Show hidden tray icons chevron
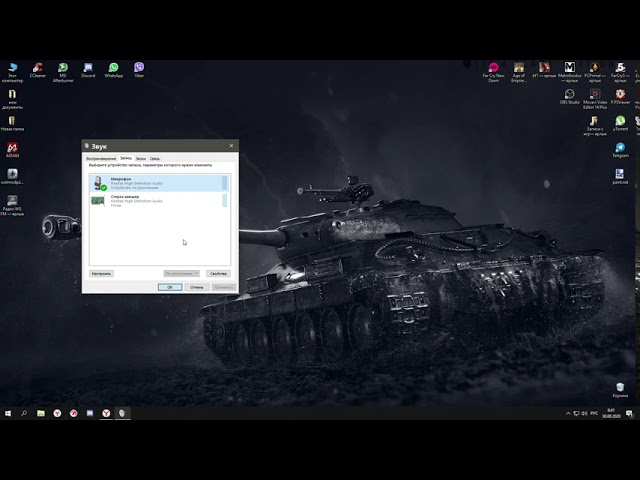 [x=568, y=413]
